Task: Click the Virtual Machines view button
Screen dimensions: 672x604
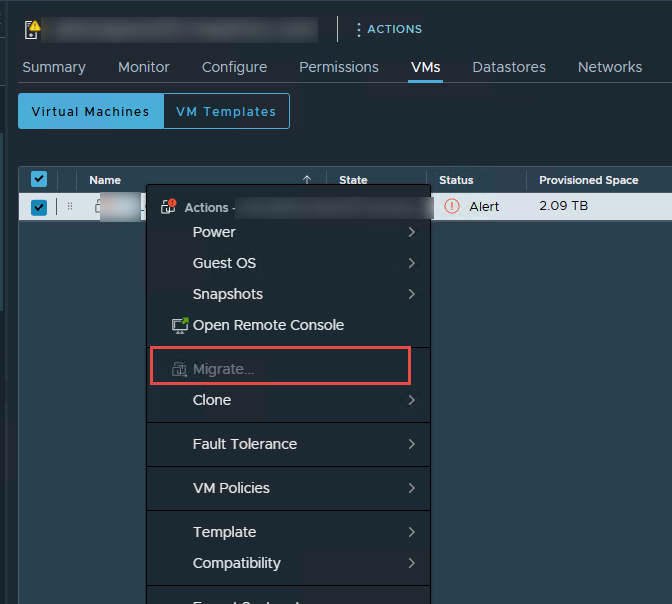Action: pyautogui.click(x=90, y=111)
